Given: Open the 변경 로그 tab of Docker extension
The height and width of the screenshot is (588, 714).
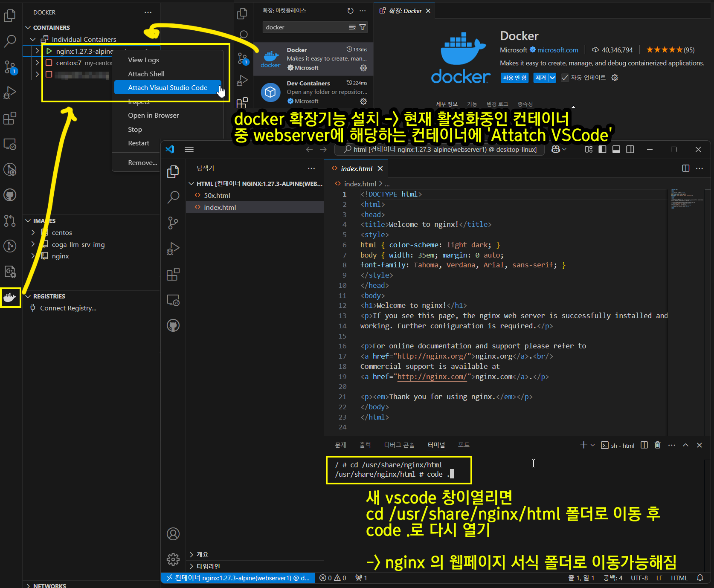Looking at the screenshot, I should coord(497,104).
